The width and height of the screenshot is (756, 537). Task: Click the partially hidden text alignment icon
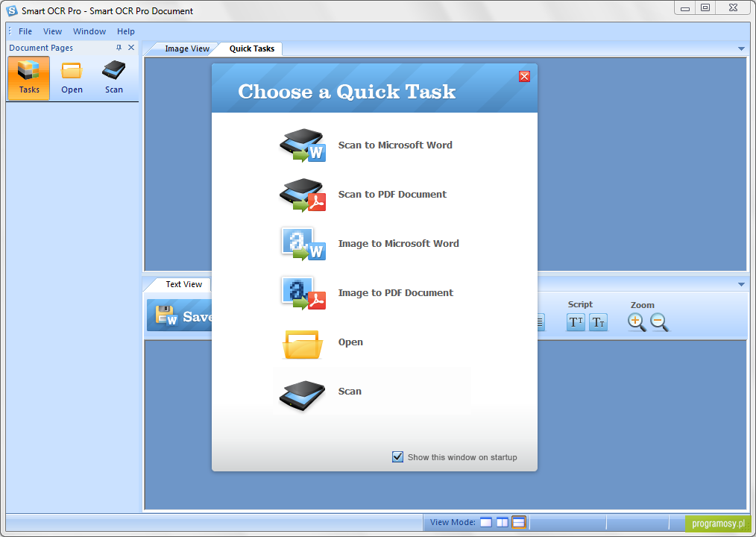541,322
